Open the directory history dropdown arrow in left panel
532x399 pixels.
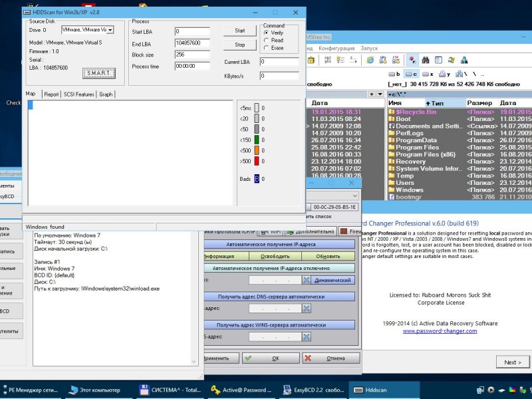pyautogui.click(x=380, y=94)
